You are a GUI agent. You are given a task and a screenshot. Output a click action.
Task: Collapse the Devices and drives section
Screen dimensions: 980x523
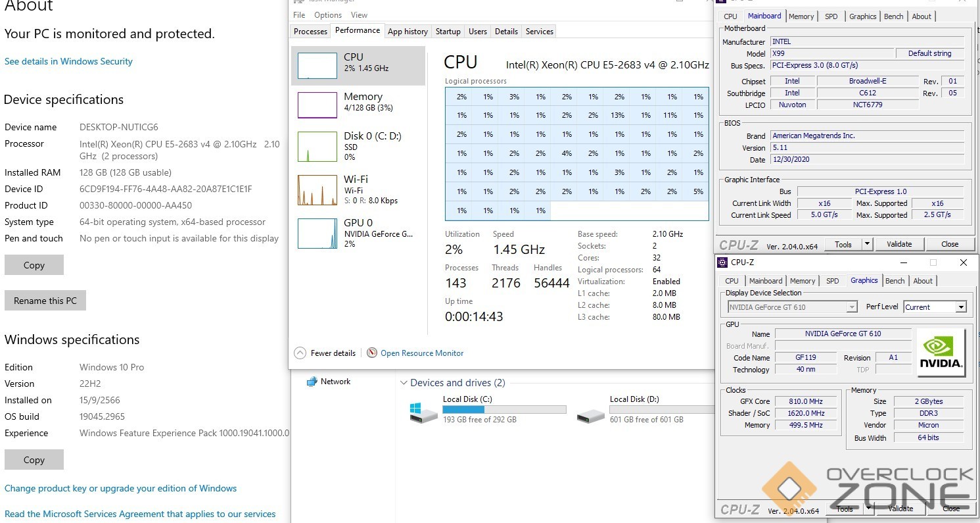403,383
